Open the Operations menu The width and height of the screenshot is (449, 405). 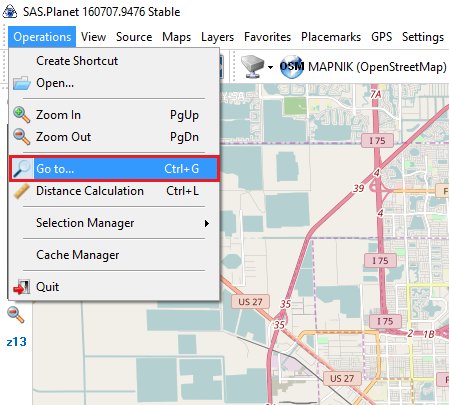pyautogui.click(x=42, y=37)
